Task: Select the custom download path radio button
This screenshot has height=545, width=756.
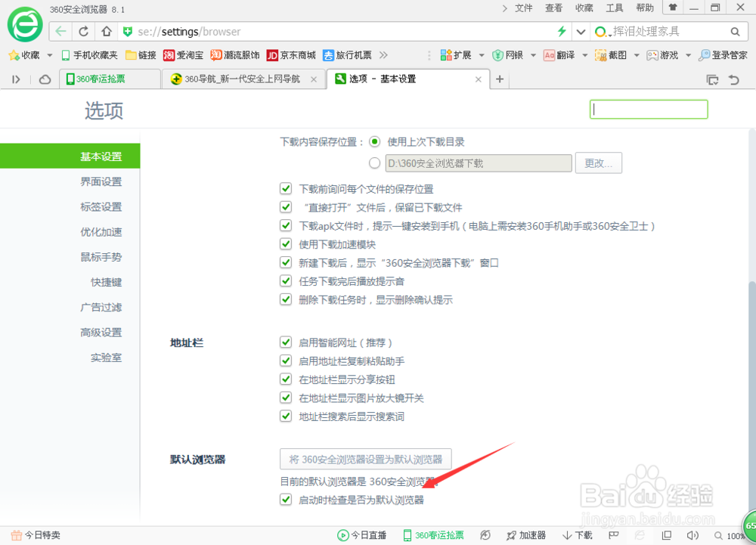Action: coord(375,163)
